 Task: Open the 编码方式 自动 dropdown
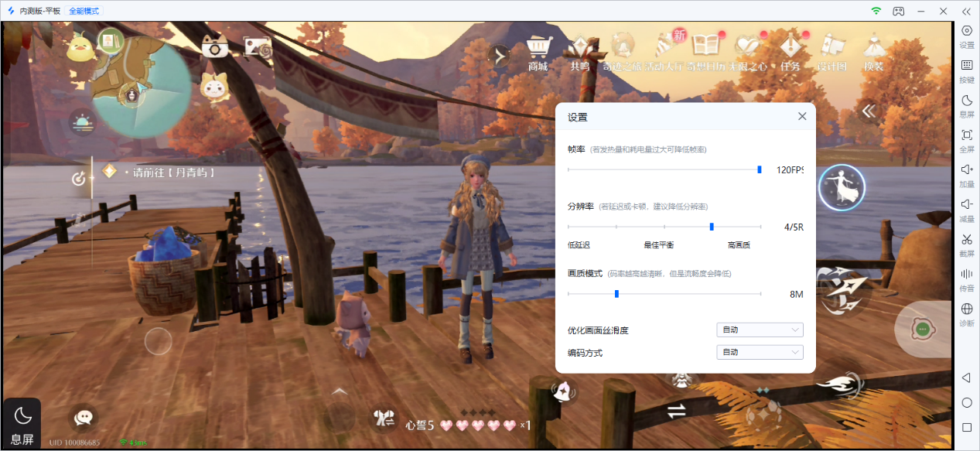tap(759, 352)
